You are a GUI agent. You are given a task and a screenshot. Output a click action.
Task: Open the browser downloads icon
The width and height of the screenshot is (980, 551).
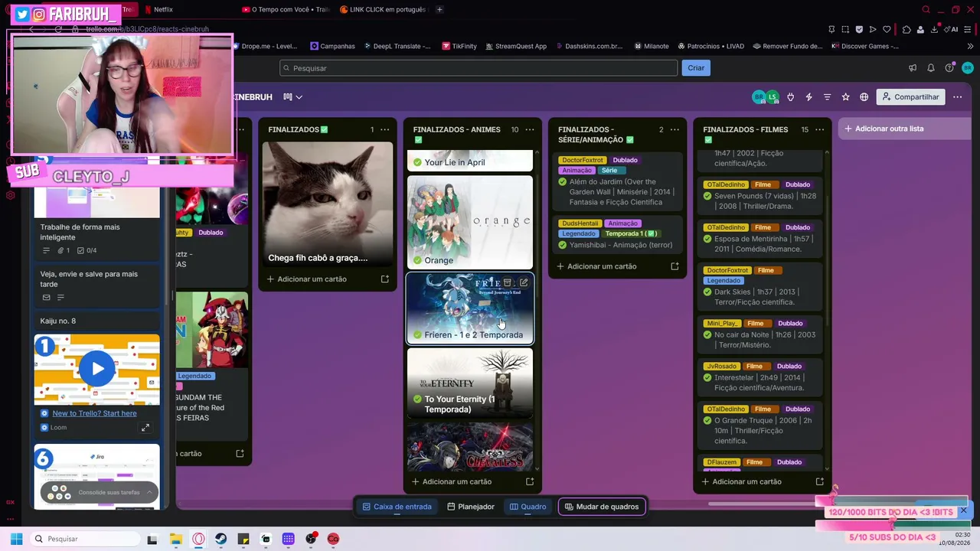935,30
